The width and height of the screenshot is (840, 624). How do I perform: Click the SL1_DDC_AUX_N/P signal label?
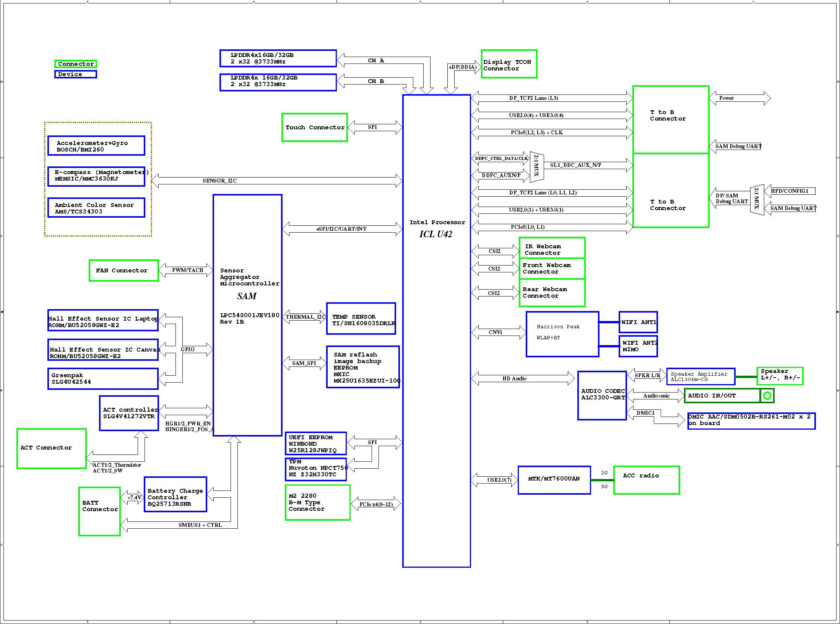pyautogui.click(x=575, y=165)
